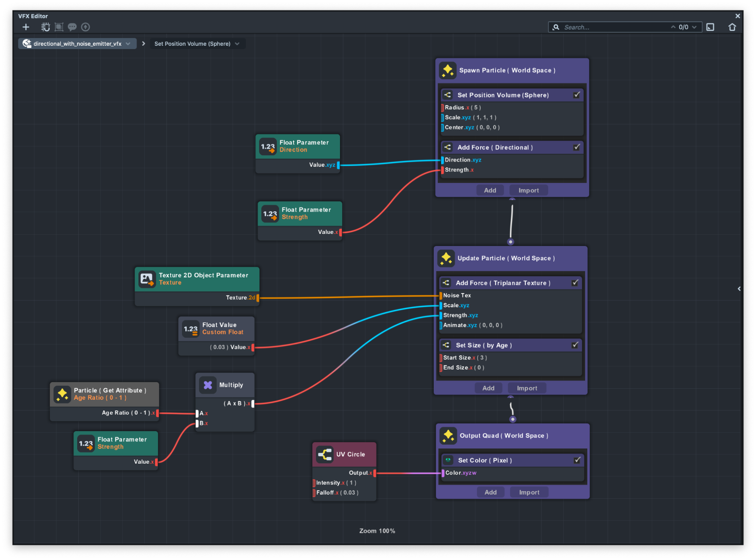
Task: Expand Set Position Volume (Sphere) breadcrumb dropdown
Action: tap(237, 44)
